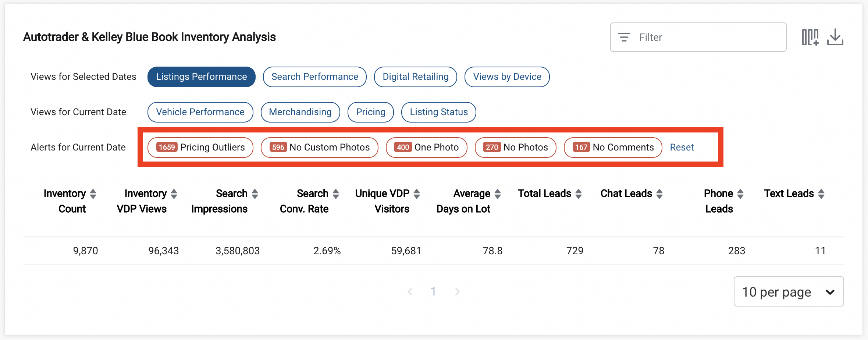868x340 pixels.
Task: Toggle the One Photo alert filter
Action: pos(427,148)
